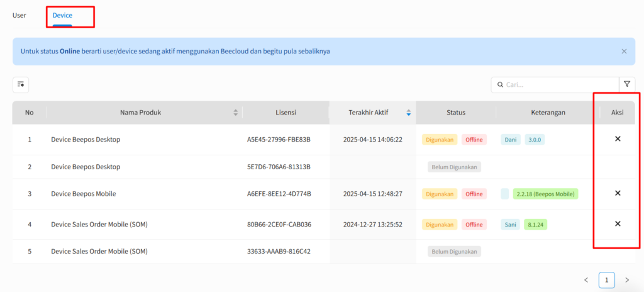The width and height of the screenshot is (644, 292).
Task: Click the Dani tag in row 1
Action: click(511, 140)
